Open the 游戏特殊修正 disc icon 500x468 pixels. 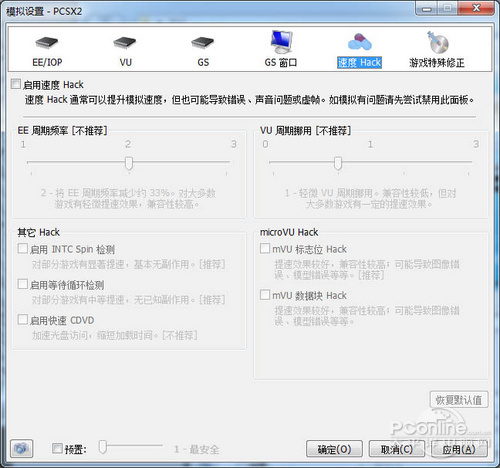[x=437, y=42]
